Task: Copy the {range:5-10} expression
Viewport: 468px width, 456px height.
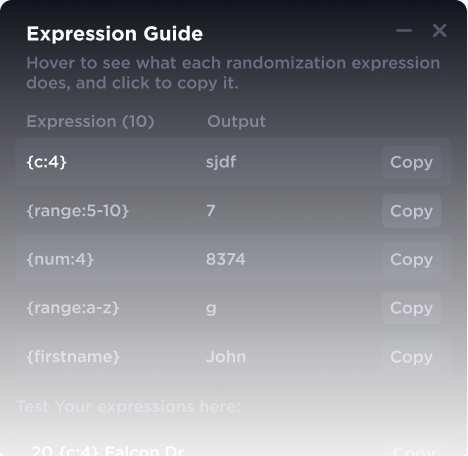Action: pos(411,211)
